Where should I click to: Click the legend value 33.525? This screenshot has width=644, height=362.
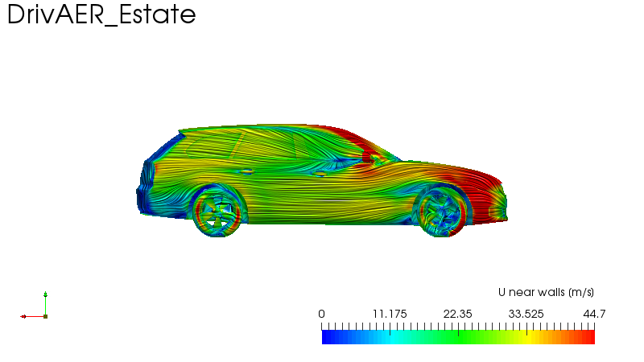click(526, 314)
